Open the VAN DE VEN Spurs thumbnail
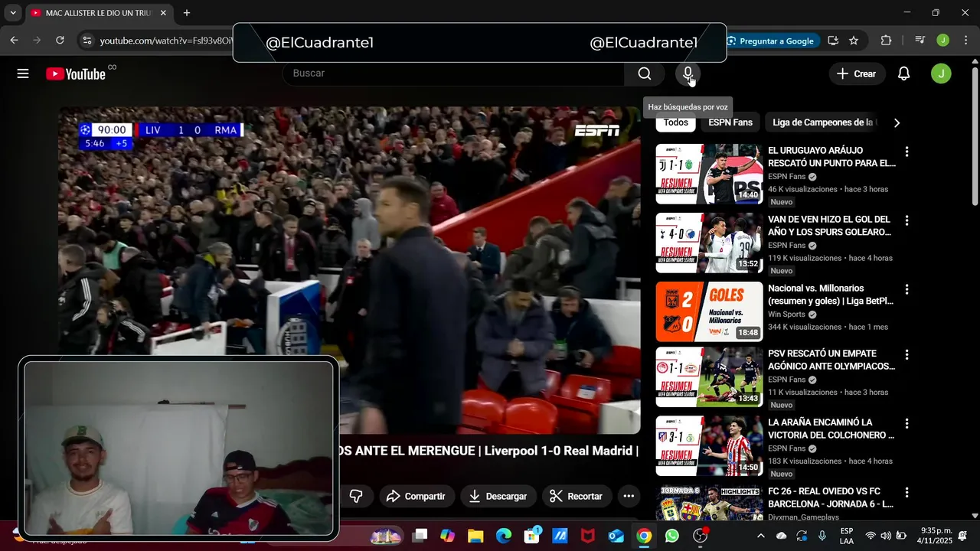Image resolution: width=980 pixels, height=551 pixels. [x=709, y=243]
